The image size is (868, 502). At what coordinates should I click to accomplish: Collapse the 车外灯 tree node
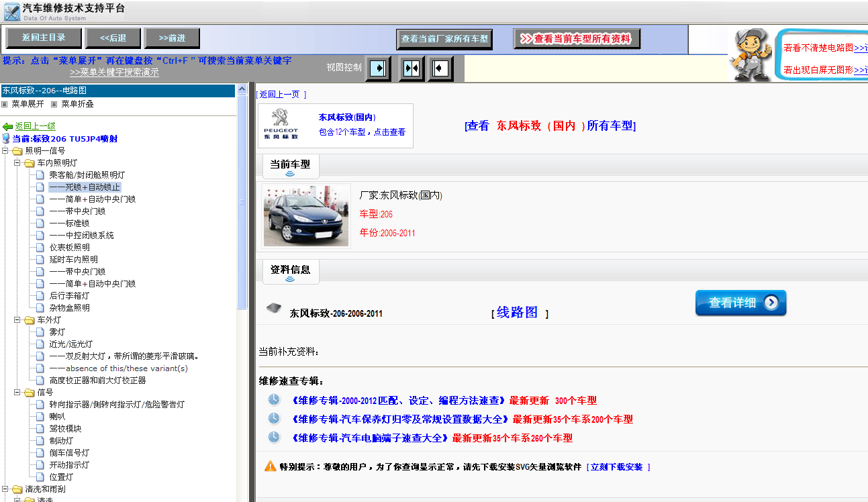pos(17,320)
